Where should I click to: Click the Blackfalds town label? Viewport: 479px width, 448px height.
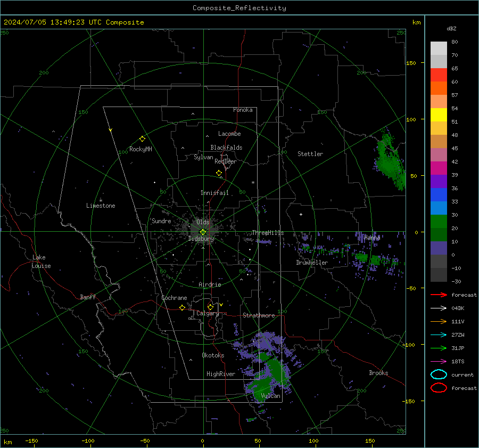pos(226,148)
